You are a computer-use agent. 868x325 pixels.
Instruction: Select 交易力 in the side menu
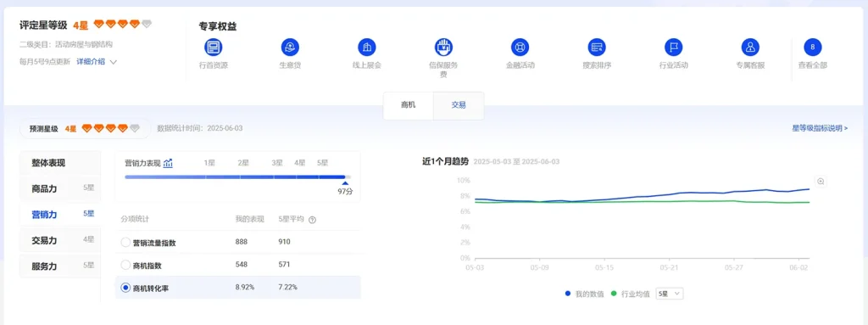(x=60, y=240)
